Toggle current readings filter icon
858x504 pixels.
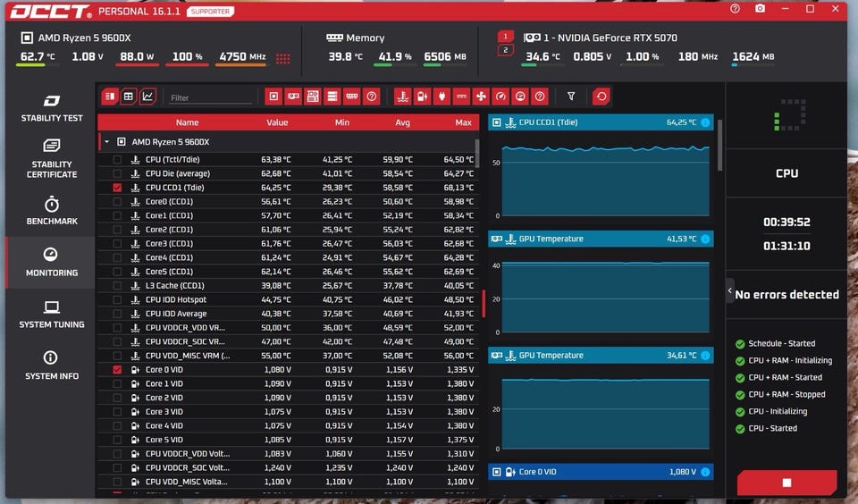point(462,97)
